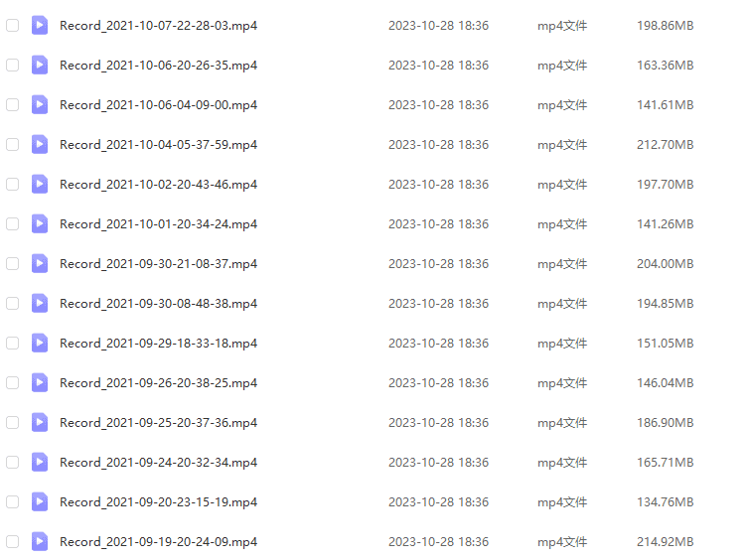The width and height of the screenshot is (748, 560).
Task: Click video icon of Record_2021-10-04-05-37-59.mp4
Action: pyautogui.click(x=40, y=145)
